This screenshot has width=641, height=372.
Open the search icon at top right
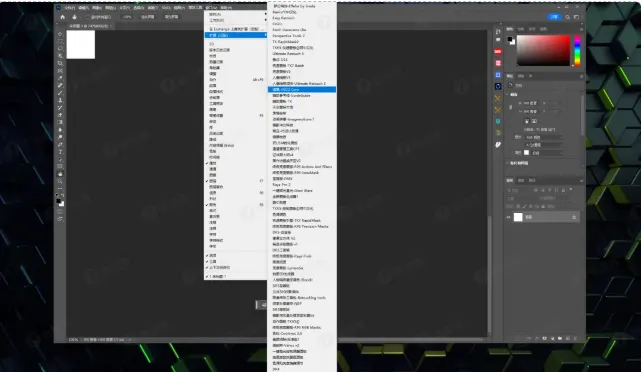(567, 17)
